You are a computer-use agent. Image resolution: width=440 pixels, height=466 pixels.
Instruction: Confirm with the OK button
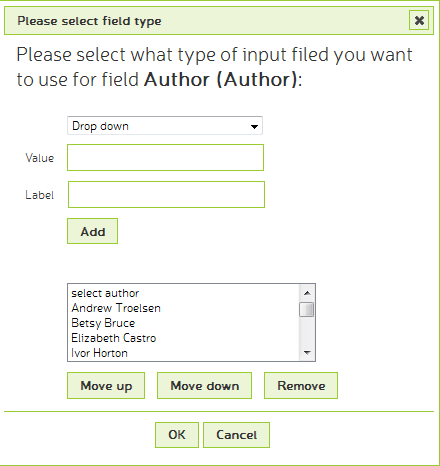(x=177, y=435)
